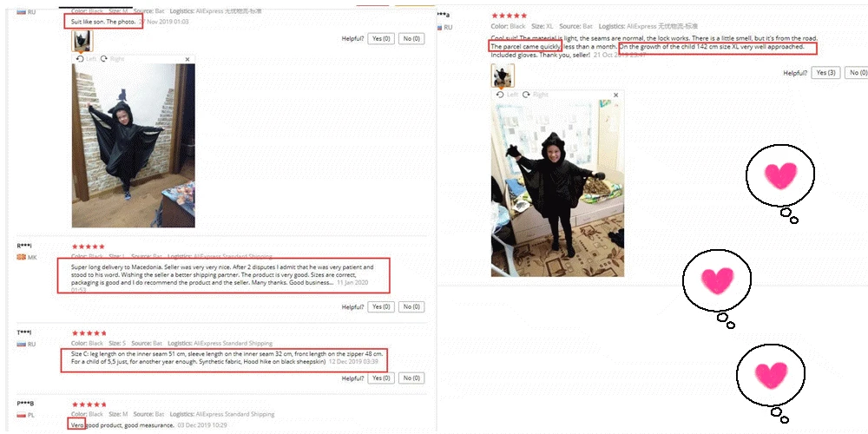Image resolution: width=868 pixels, height=434 pixels.
Task: Click the five-star rating of reviewer R***i
Action: click(x=89, y=247)
